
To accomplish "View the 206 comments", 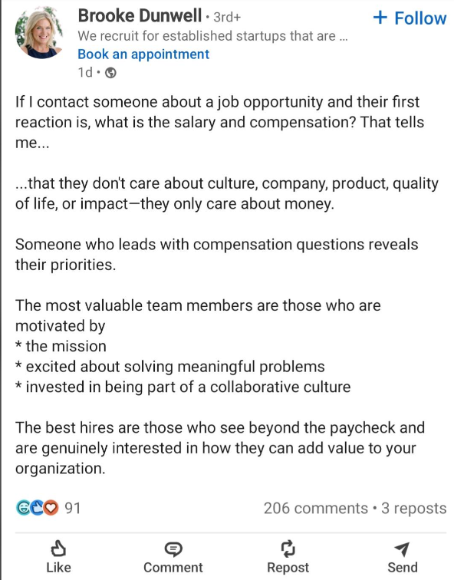I will [x=316, y=508].
